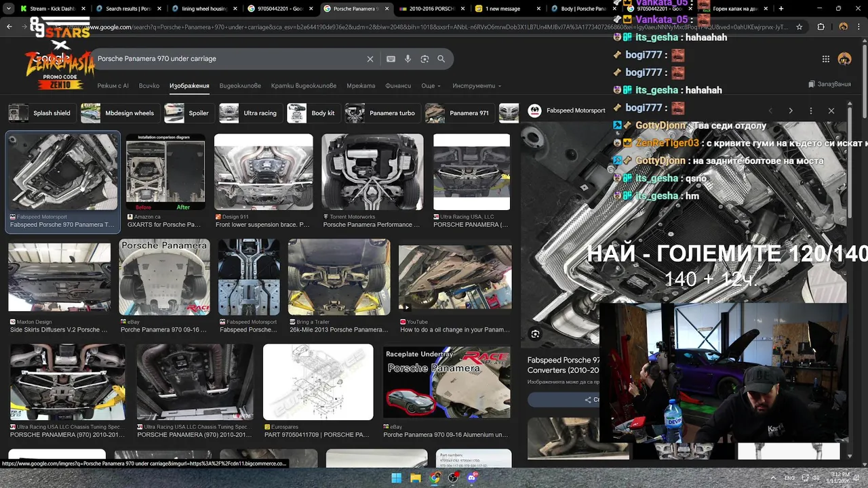Select the Изображения tab

click(x=189, y=86)
